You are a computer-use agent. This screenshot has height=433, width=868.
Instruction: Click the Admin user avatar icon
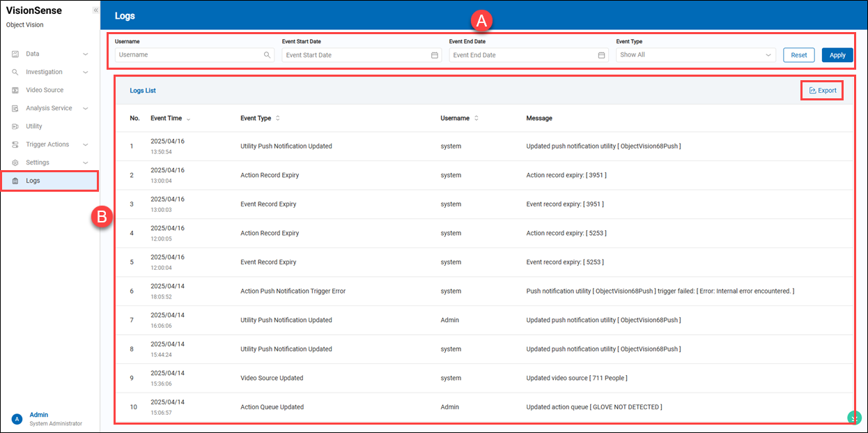tap(17, 419)
